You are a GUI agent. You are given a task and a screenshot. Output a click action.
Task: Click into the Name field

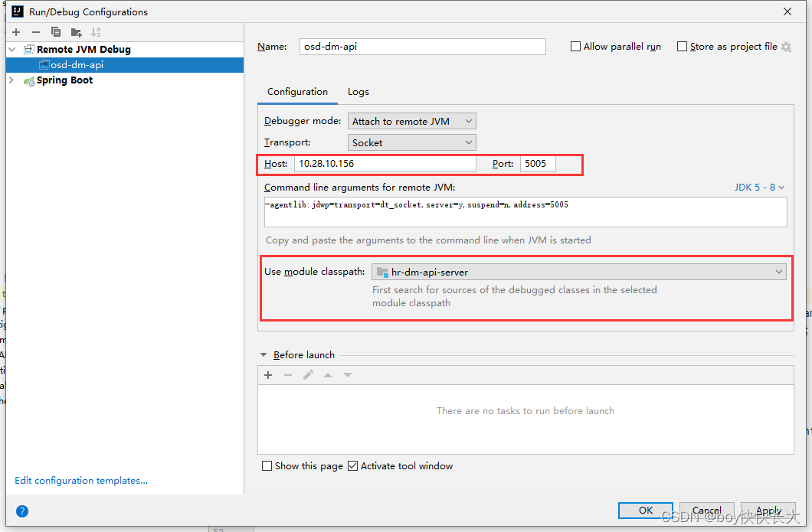423,47
